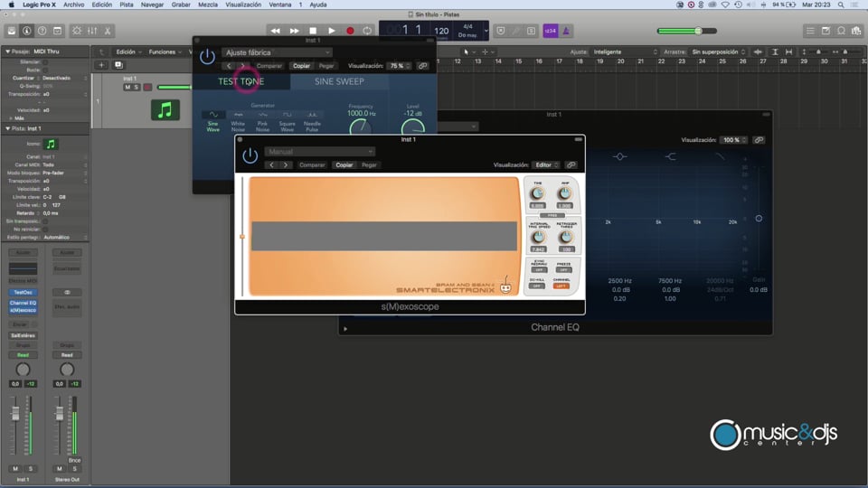This screenshot has height=488, width=868.
Task: Open the Edición menu in menu bar
Action: click(101, 5)
